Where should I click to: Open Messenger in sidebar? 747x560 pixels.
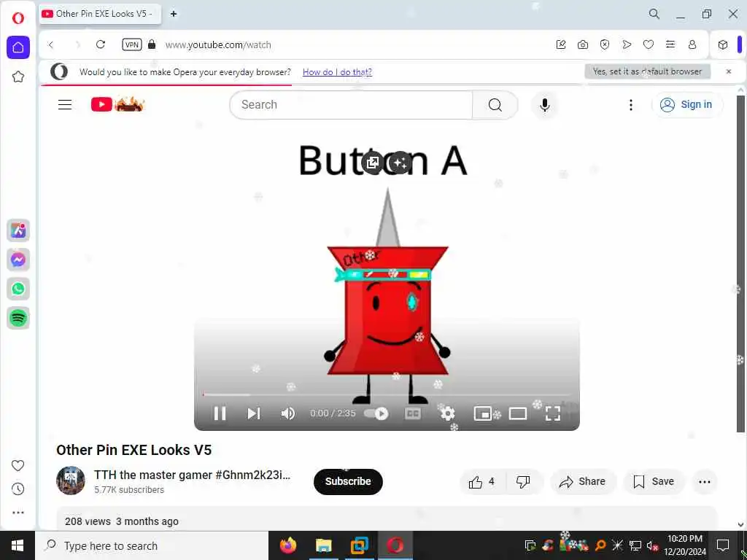point(18,260)
